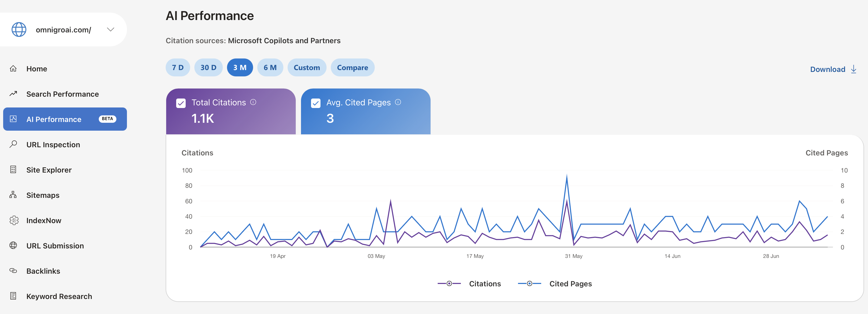Click the download arrow icon
The height and width of the screenshot is (314, 868).
854,69
